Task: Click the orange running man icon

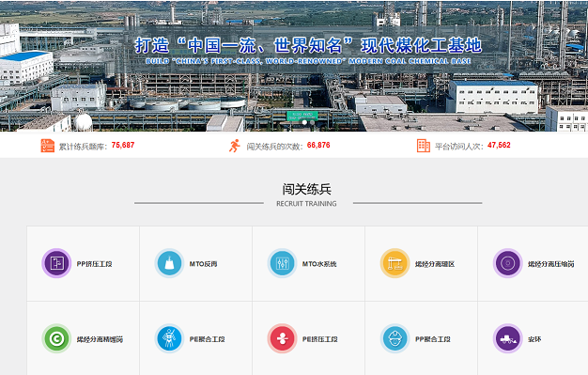Action: (235, 146)
